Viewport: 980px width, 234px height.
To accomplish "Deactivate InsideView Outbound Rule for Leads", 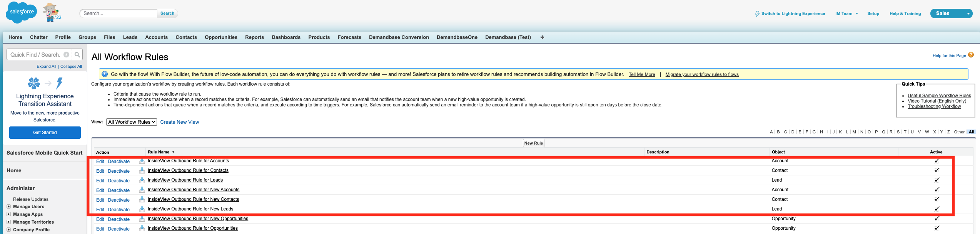I will tap(119, 181).
